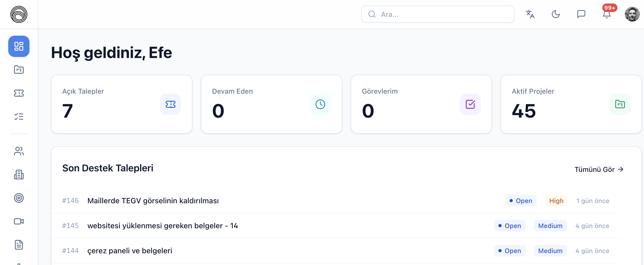Toggle dark mode with the moon icon
644x265 pixels.
pos(556,14)
